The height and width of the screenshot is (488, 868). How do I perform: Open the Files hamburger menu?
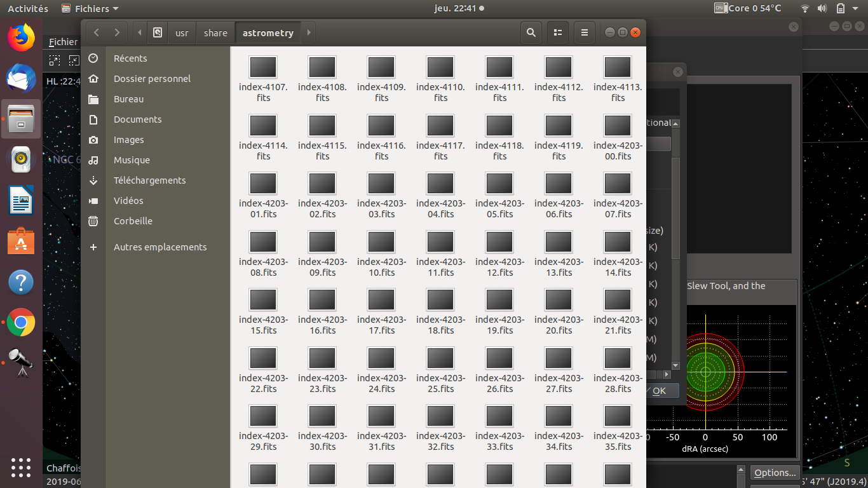(x=585, y=32)
